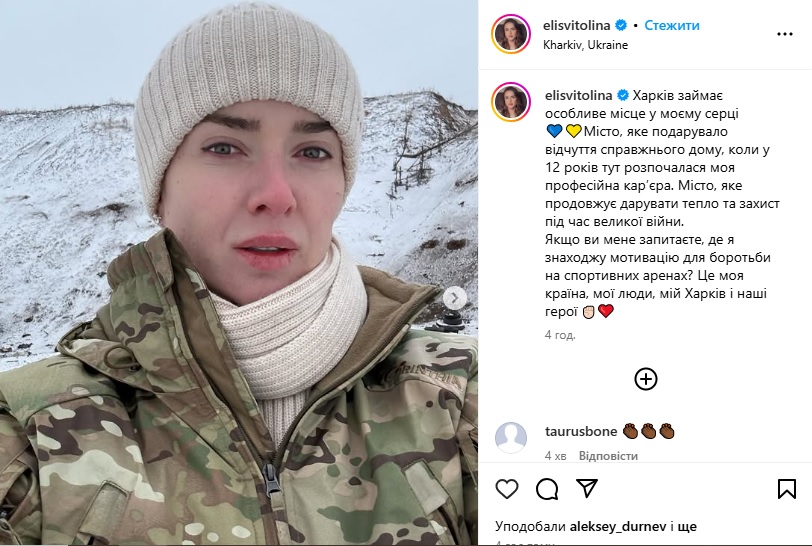Click the elisvitolina username in the caption
This screenshot has width=812, height=546.
578,95
